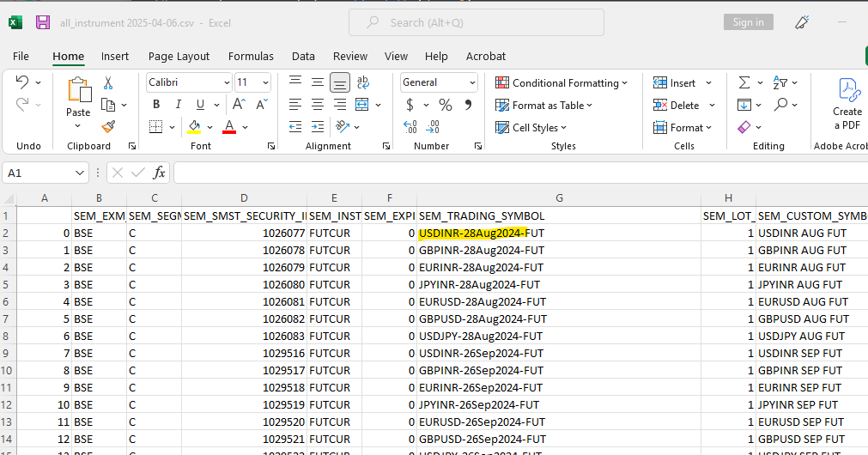Select Top Align icon

click(x=295, y=82)
